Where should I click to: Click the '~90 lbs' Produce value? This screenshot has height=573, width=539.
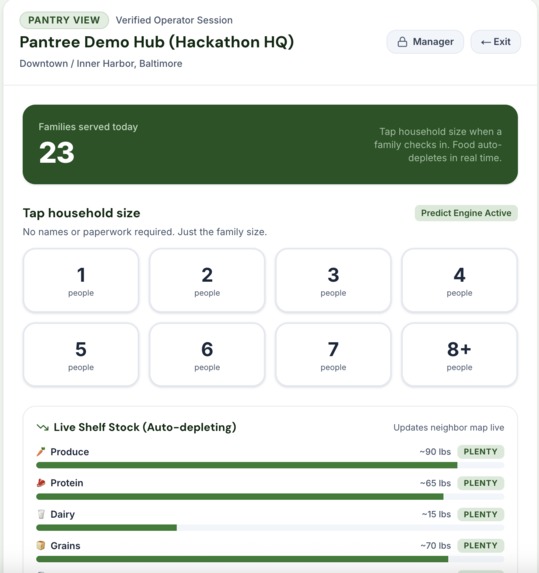pos(435,452)
